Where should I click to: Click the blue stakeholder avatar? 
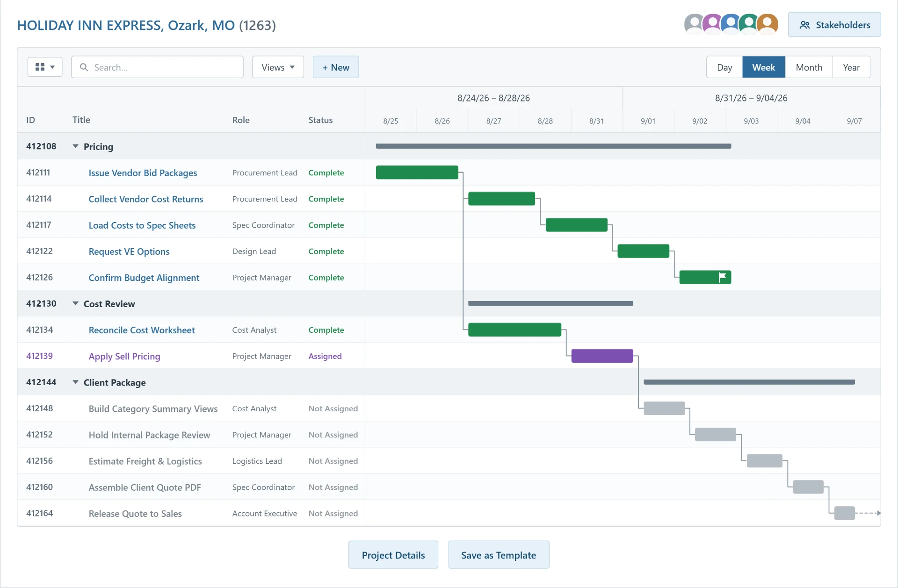coord(731,24)
